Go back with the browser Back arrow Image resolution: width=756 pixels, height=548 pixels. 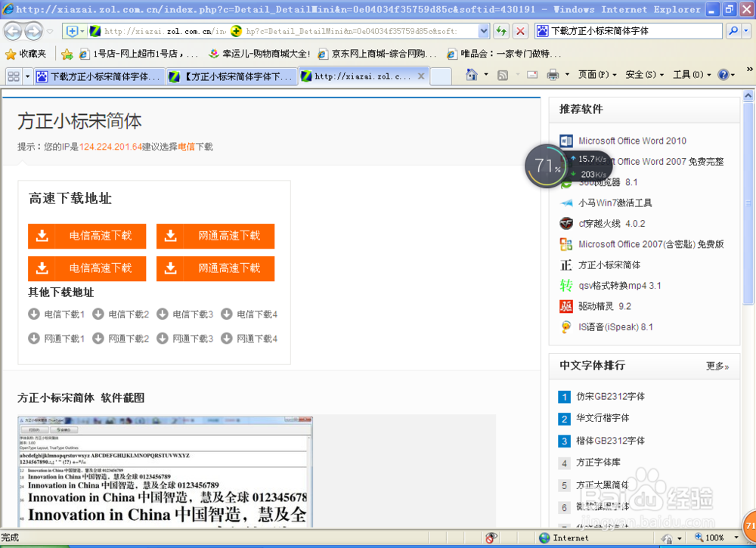click(13, 32)
